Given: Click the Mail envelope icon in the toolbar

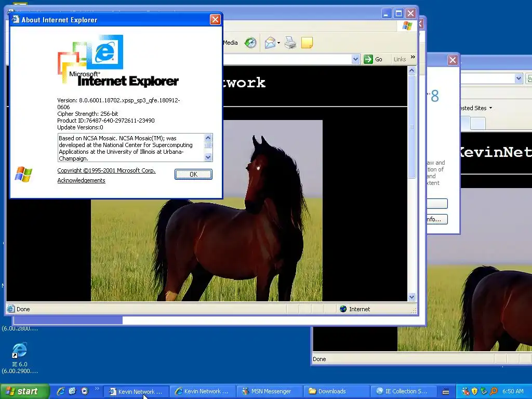Looking at the screenshot, I should click(270, 43).
